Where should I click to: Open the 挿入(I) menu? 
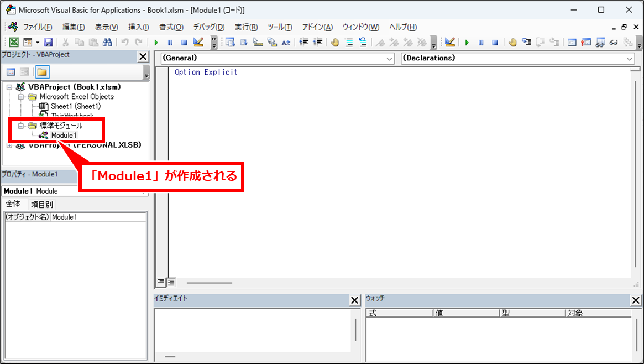(138, 27)
